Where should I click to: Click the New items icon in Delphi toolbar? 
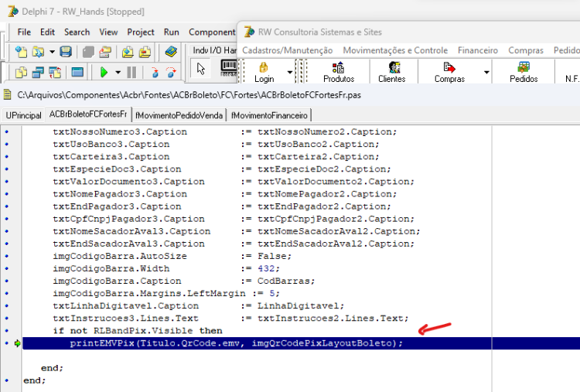click(21, 52)
